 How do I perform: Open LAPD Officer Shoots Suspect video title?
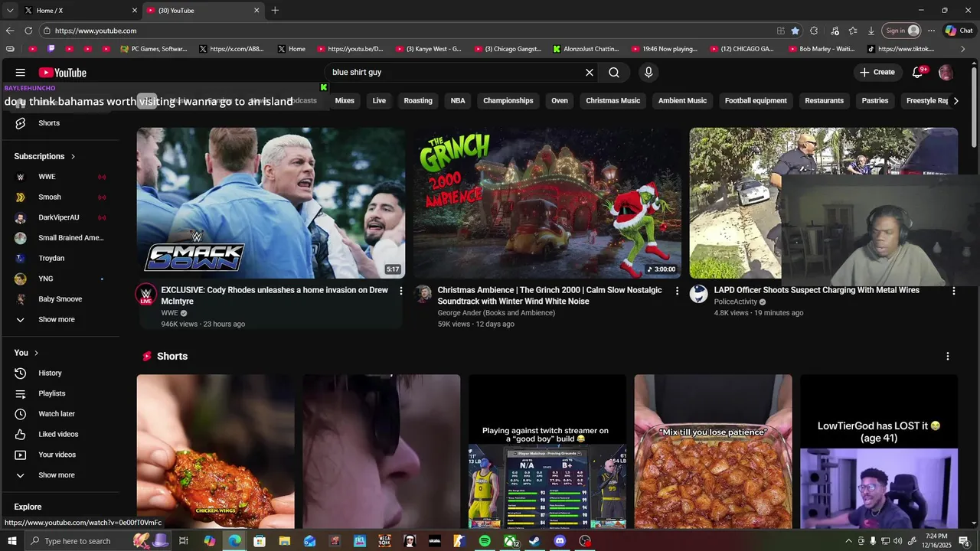click(x=817, y=290)
